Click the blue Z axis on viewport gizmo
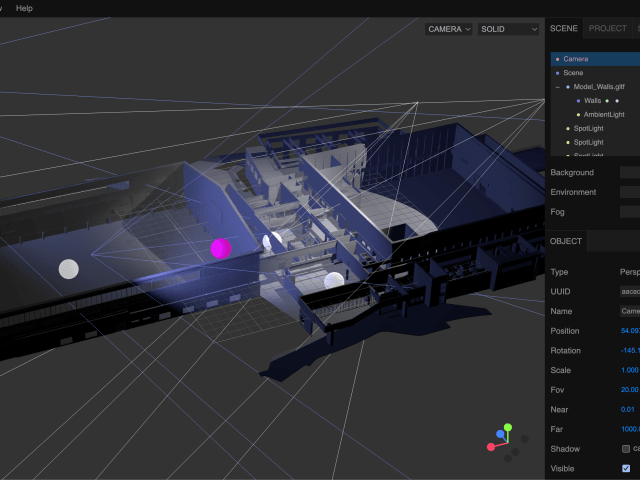640x480 pixels. (500, 434)
